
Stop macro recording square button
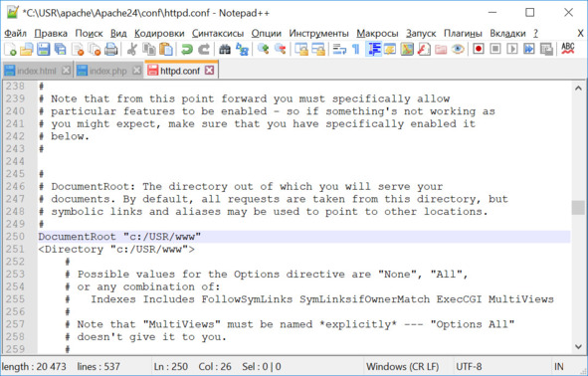coord(495,49)
